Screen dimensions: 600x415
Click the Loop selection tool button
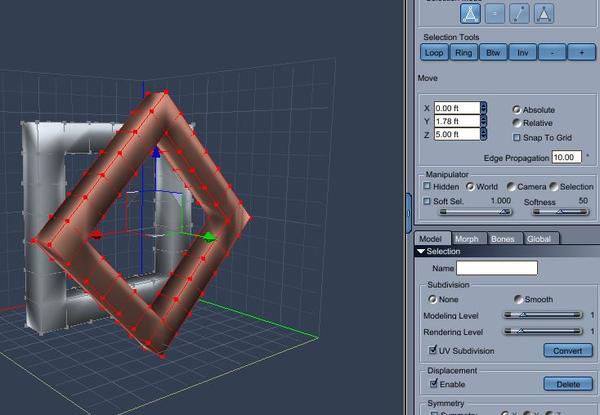(x=434, y=52)
